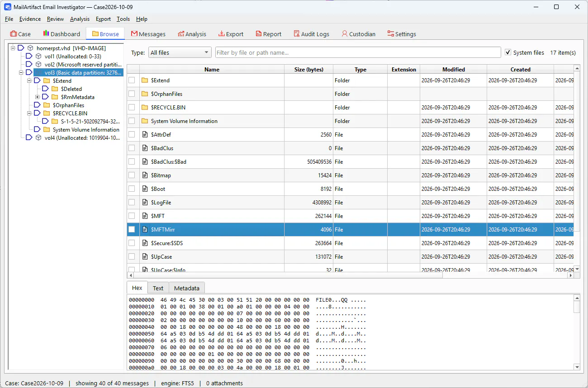
Task: Click the Settings sliders icon
Action: [x=391, y=34]
